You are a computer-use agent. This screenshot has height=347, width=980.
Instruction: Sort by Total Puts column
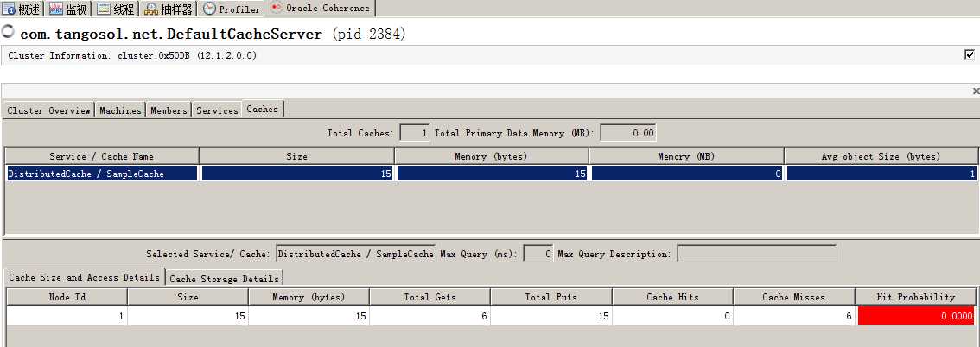551,297
